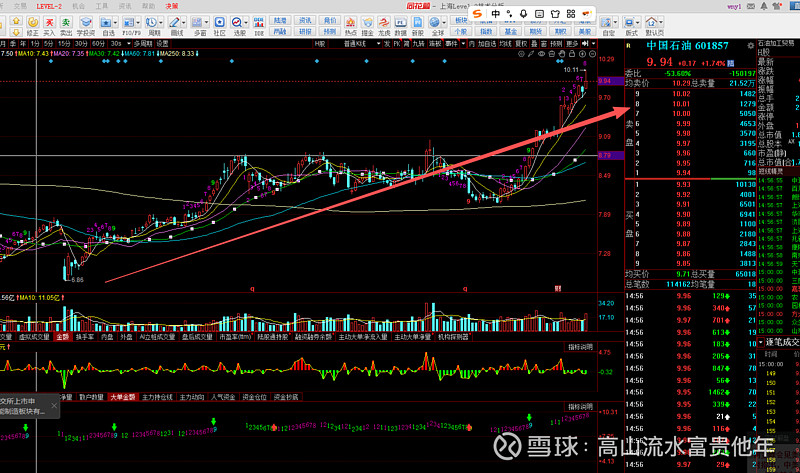Open the 选股 stock screener icon
Image resolution: width=800 pixels, height=473 pixels.
[x=237, y=22]
